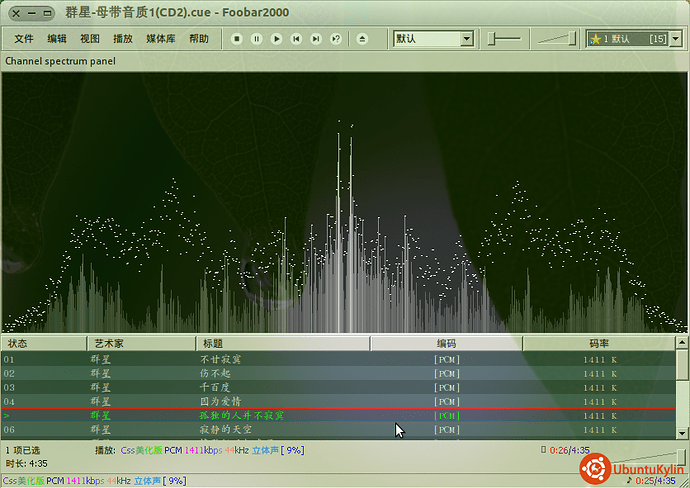Click the 时长: 4:35 status text
The image size is (690, 488).
pos(26,463)
